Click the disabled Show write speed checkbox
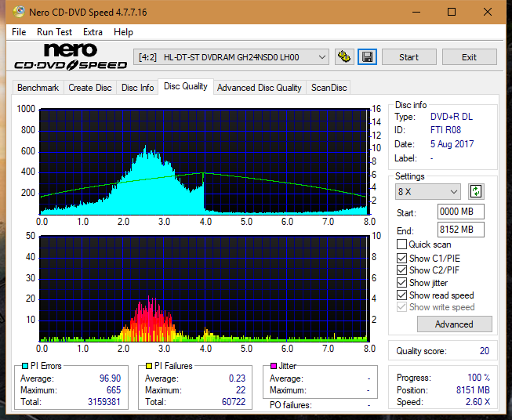 pos(401,307)
